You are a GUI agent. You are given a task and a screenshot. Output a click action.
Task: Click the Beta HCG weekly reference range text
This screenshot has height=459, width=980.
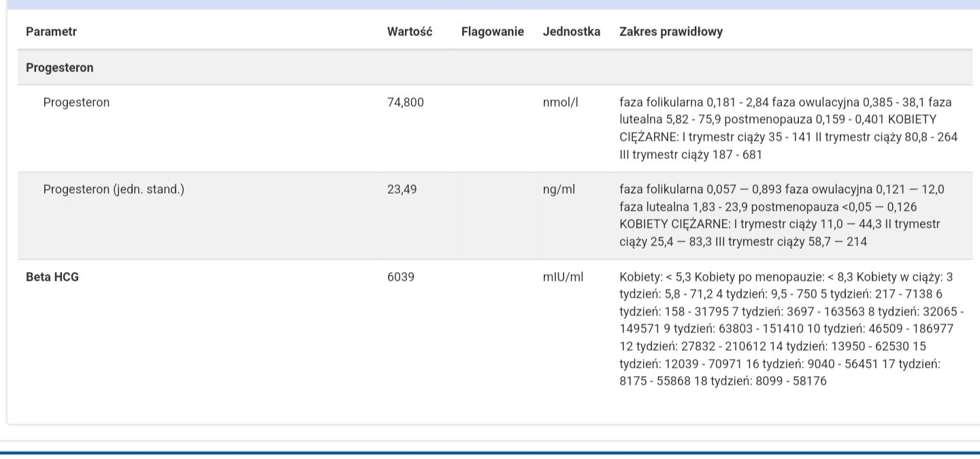[789, 329]
